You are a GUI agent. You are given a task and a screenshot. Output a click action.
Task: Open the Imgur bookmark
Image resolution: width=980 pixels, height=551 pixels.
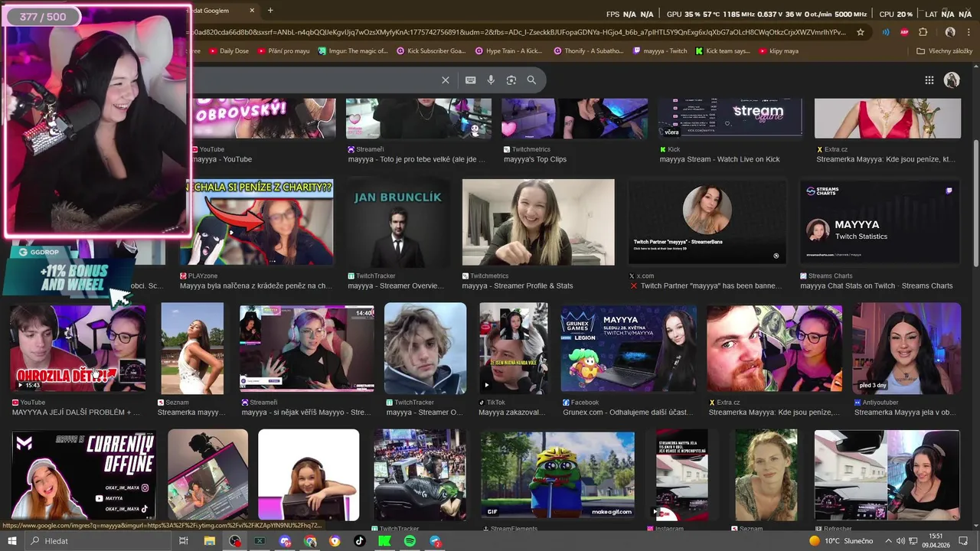(353, 51)
